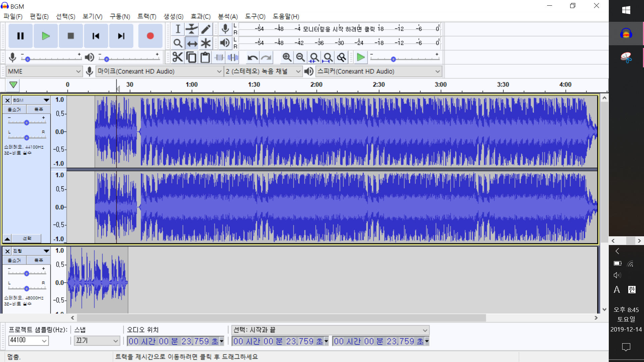Click the BGM track gain slider
Viewport: 644px width, 362px height.
26,123
